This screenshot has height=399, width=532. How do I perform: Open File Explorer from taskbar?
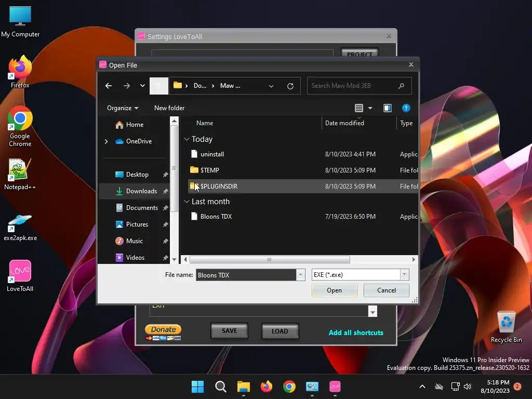(243, 387)
